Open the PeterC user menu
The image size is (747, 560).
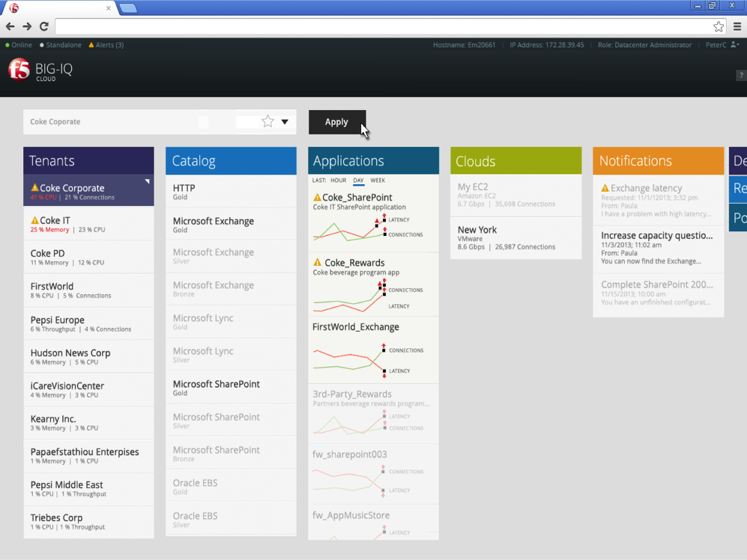pos(722,45)
